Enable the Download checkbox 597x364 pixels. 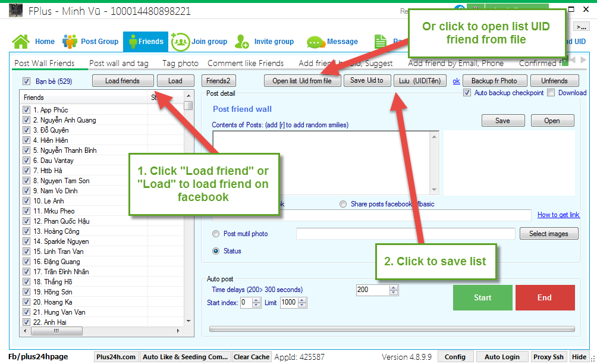(551, 93)
